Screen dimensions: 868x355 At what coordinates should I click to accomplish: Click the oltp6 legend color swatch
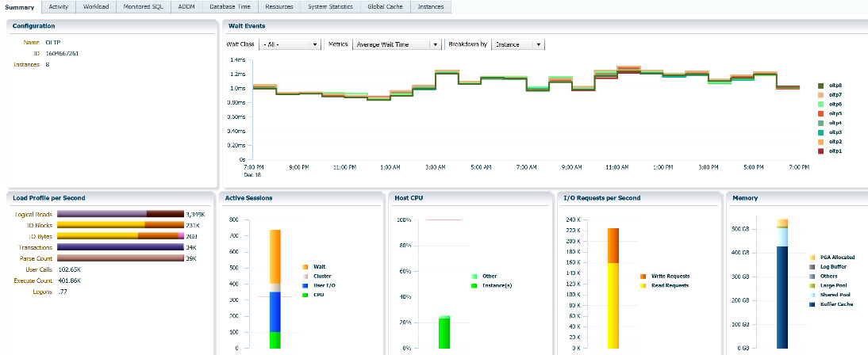point(821,104)
